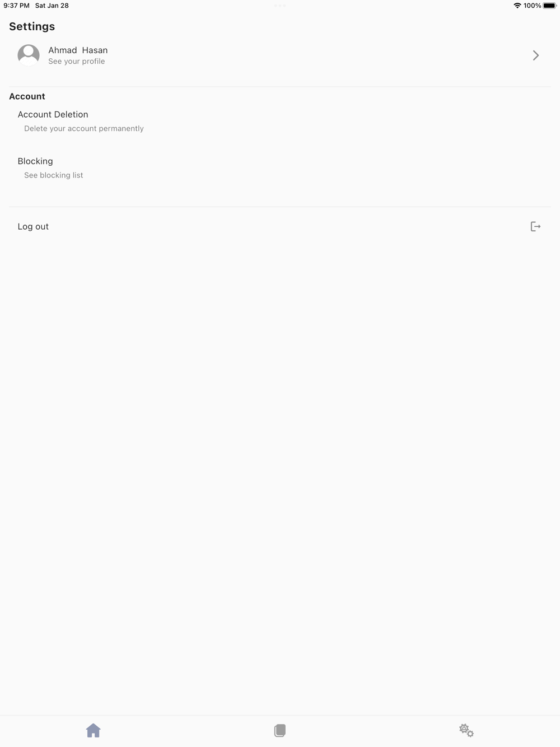The image size is (560, 747).
Task: Select the gears settings tab icon
Action: click(x=466, y=730)
